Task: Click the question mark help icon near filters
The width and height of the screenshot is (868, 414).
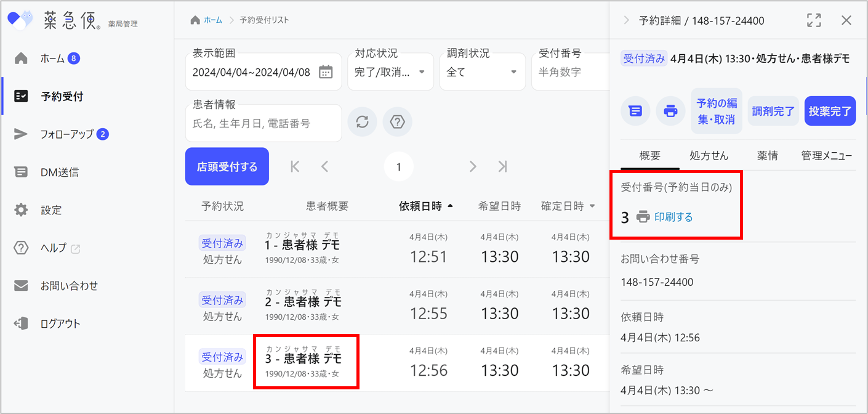Action: click(398, 122)
